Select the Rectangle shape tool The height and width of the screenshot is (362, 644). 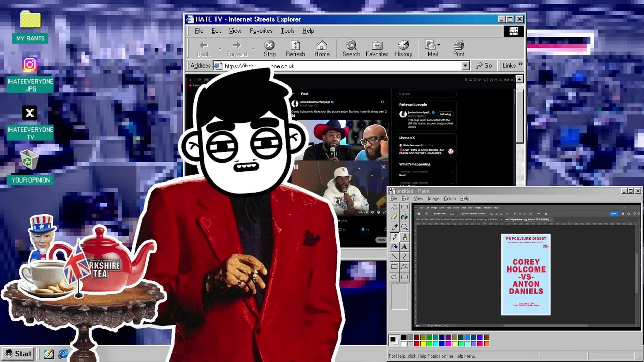coord(395,267)
